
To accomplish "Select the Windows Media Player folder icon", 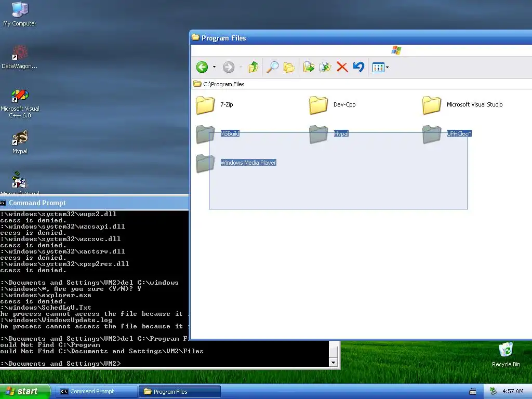I will pyautogui.click(x=206, y=163).
